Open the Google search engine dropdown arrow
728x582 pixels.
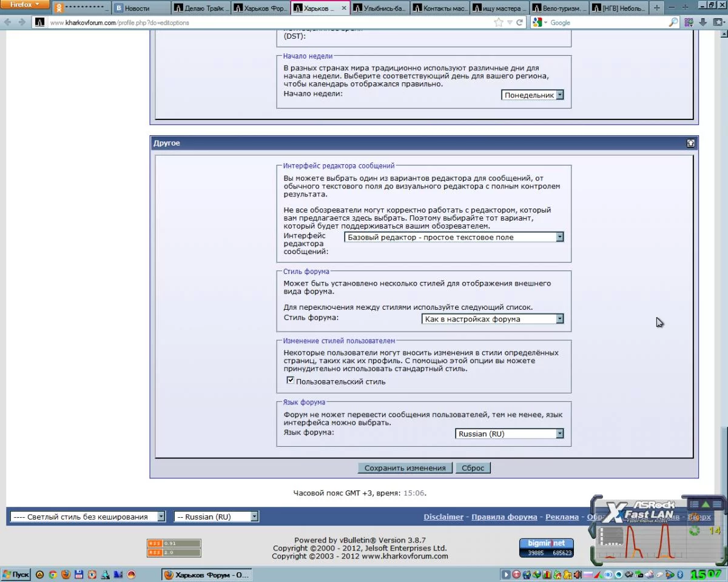[x=545, y=22]
